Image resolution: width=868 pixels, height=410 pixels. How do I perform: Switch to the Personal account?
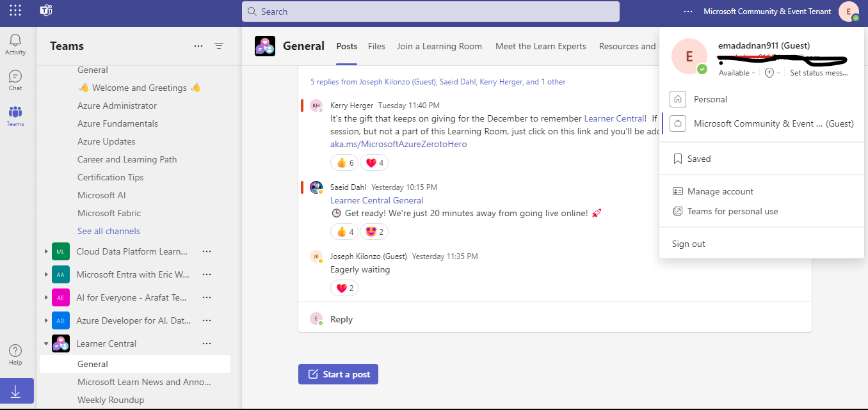coord(711,99)
